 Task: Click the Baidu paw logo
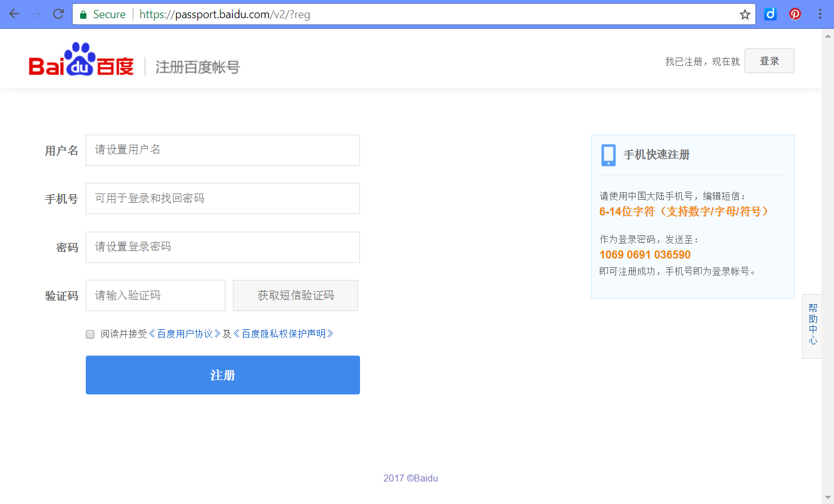click(x=81, y=59)
